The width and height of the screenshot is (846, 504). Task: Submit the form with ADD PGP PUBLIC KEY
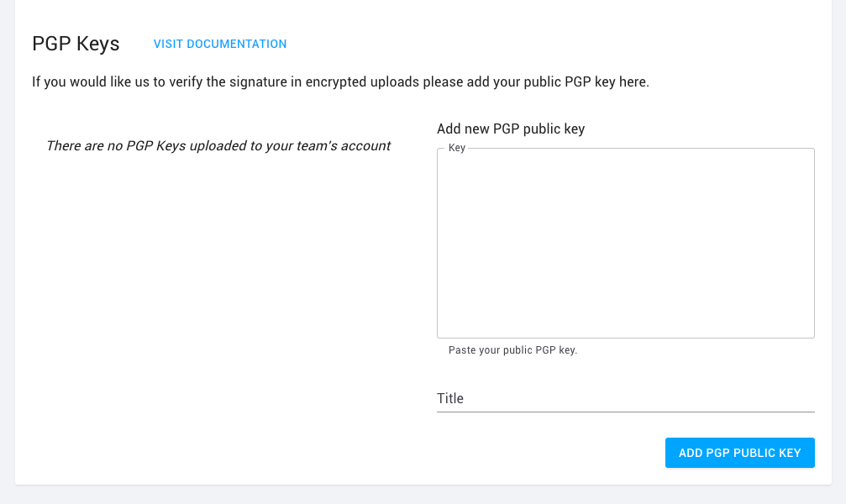(x=739, y=453)
